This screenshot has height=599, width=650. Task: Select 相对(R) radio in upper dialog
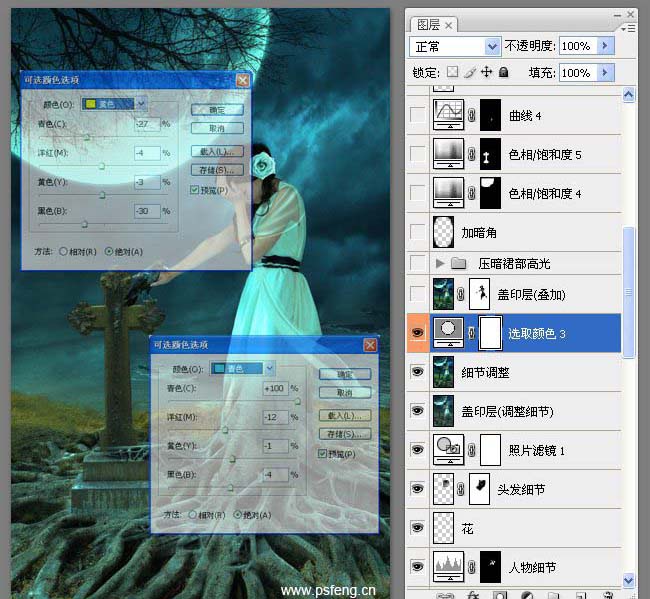point(63,252)
